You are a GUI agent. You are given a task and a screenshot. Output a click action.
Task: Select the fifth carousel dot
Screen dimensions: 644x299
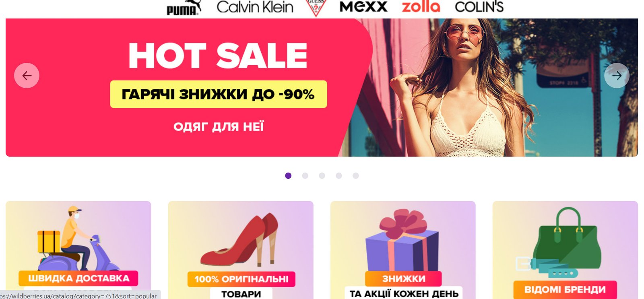pos(356,176)
